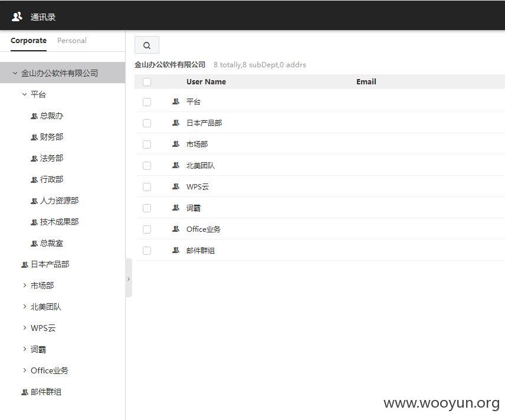
Task: Click the group icon beside 总裁办 in the tree
Action: [34, 116]
